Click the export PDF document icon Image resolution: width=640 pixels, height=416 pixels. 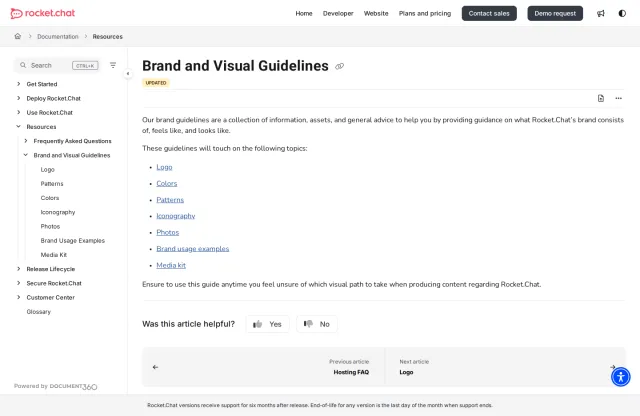pyautogui.click(x=601, y=98)
